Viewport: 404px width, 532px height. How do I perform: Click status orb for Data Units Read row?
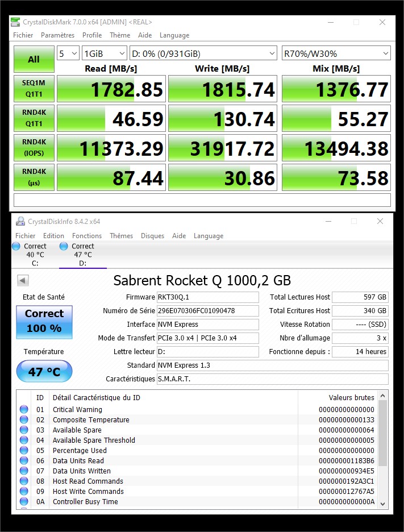point(24,460)
